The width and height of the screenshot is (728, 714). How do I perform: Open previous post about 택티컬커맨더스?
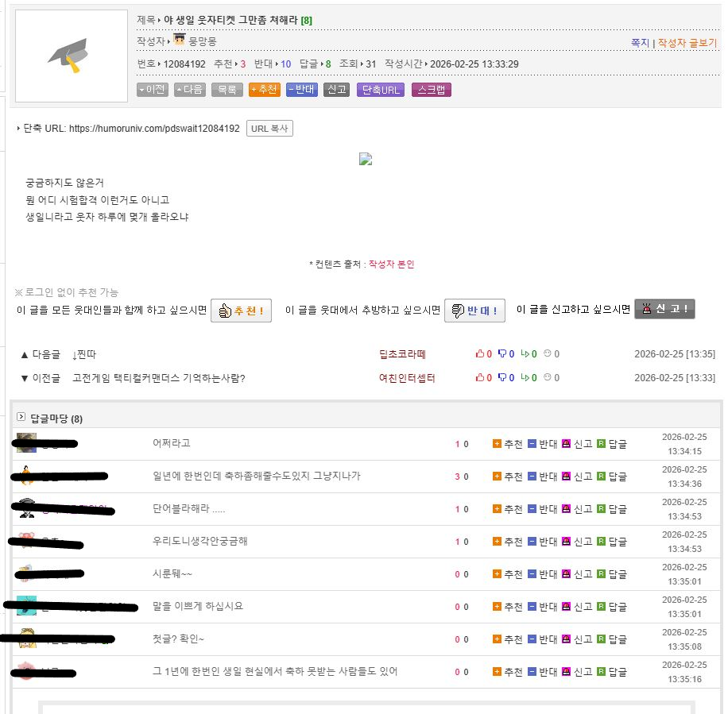(158, 378)
